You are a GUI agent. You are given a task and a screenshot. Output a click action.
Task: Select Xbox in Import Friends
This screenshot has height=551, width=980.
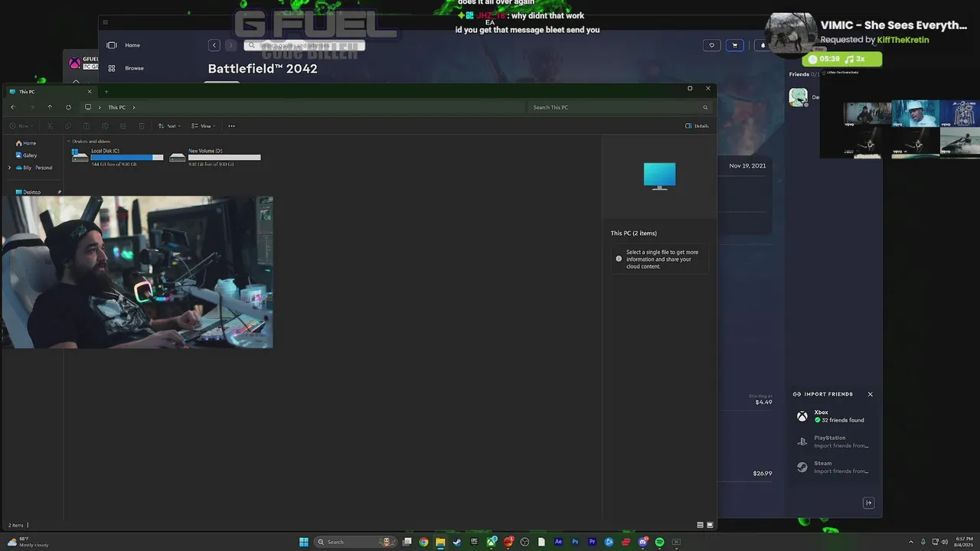pyautogui.click(x=835, y=416)
